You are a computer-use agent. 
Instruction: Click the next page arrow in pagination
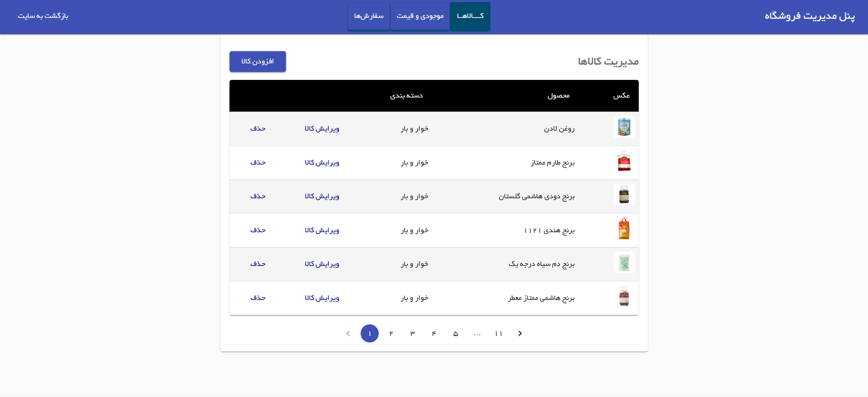click(x=520, y=333)
